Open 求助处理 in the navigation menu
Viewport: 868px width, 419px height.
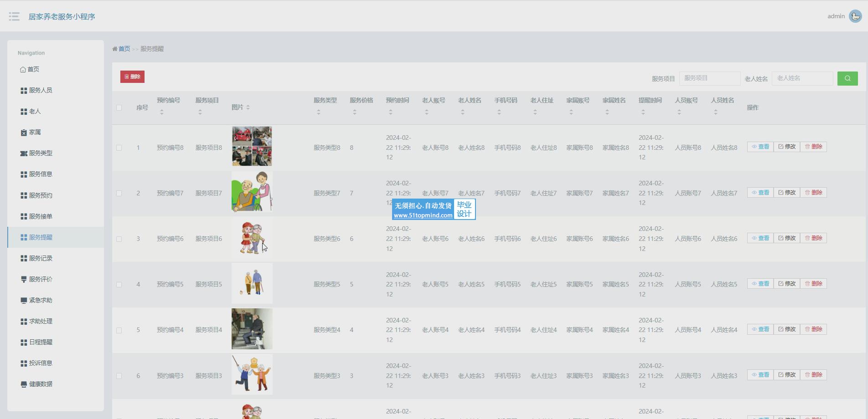point(56,321)
